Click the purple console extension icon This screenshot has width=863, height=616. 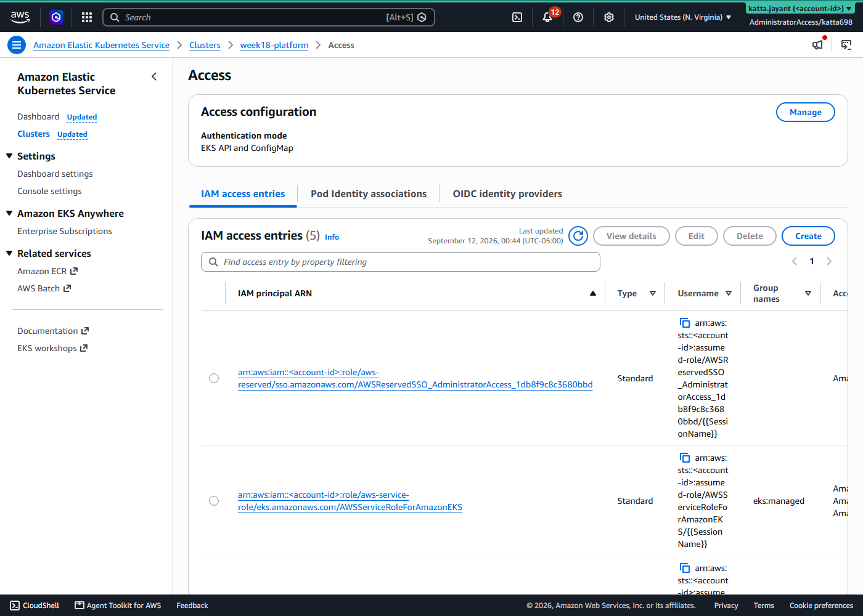[56, 17]
